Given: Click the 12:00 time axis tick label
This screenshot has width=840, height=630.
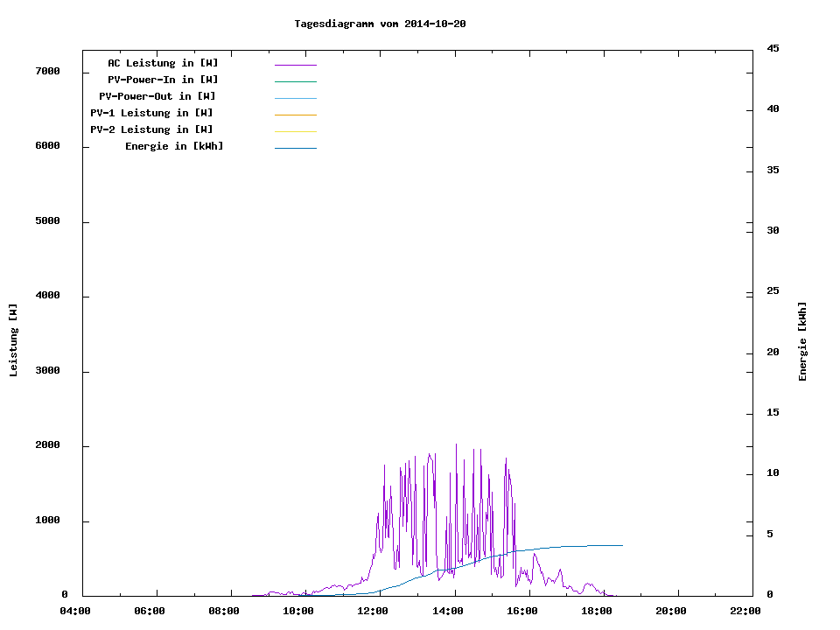Looking at the screenshot, I should pos(373,611).
